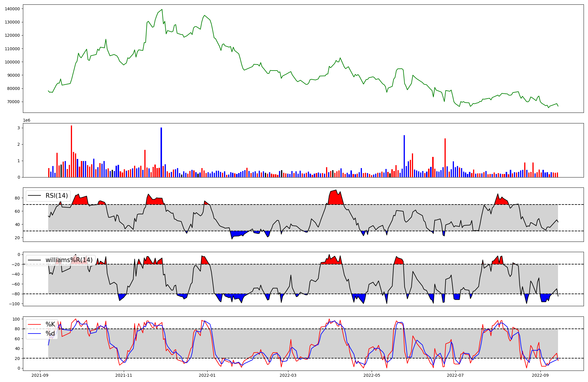Click the 2022-03 x-axis date label
This screenshot has height=382, width=588.
(x=288, y=375)
